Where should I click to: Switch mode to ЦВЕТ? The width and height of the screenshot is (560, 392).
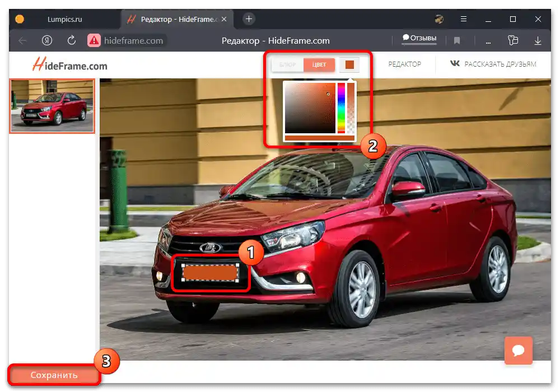319,64
